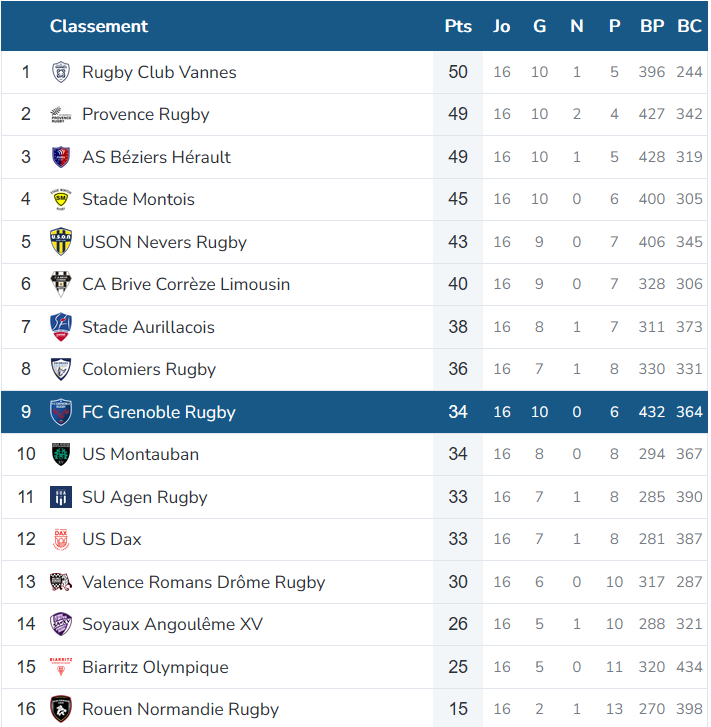The height and width of the screenshot is (727, 711).
Task: Open the Soyaux Angoulême XV team name
Action: click(x=172, y=625)
